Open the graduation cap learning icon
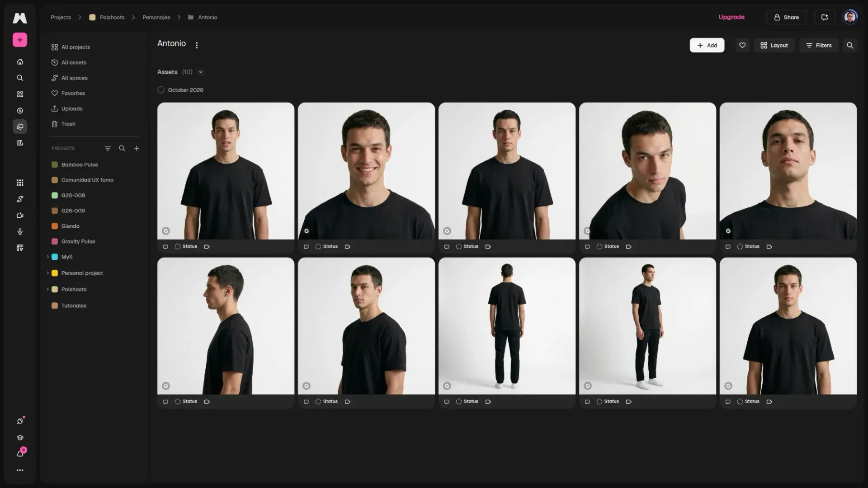The image size is (868, 488). click(x=20, y=438)
